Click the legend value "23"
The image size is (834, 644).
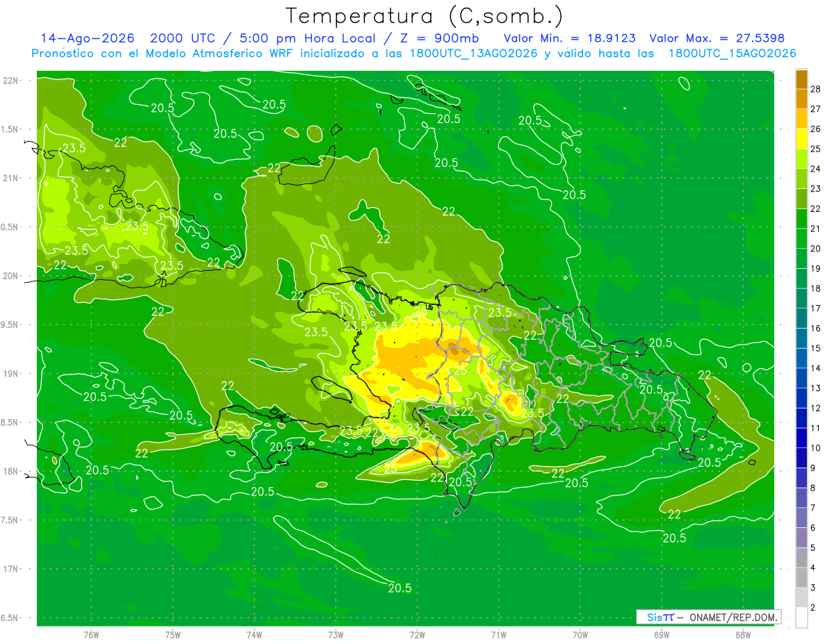point(815,189)
